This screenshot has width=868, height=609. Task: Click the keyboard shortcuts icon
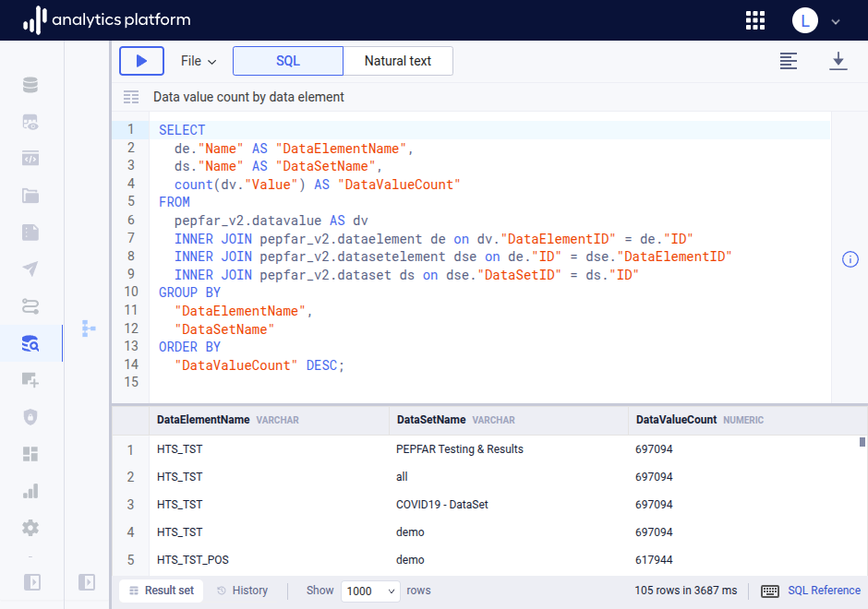coord(770,591)
